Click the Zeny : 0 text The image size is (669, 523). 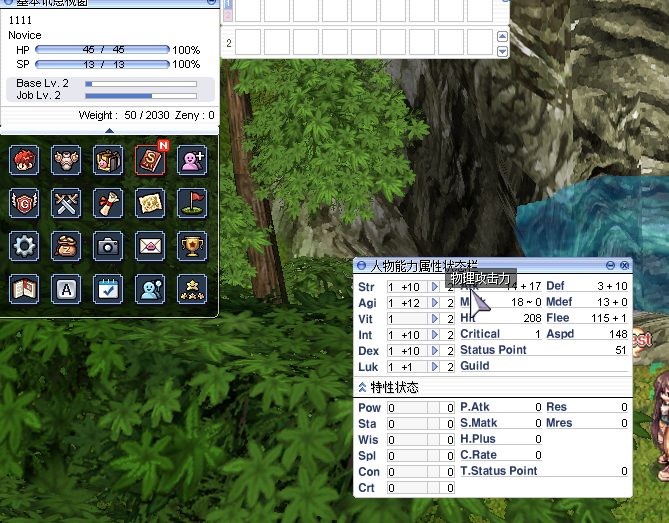coord(195,116)
